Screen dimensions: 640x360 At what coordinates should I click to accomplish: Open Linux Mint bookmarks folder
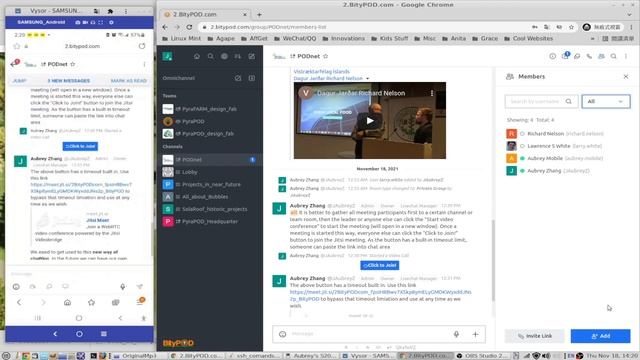[x=182, y=38]
